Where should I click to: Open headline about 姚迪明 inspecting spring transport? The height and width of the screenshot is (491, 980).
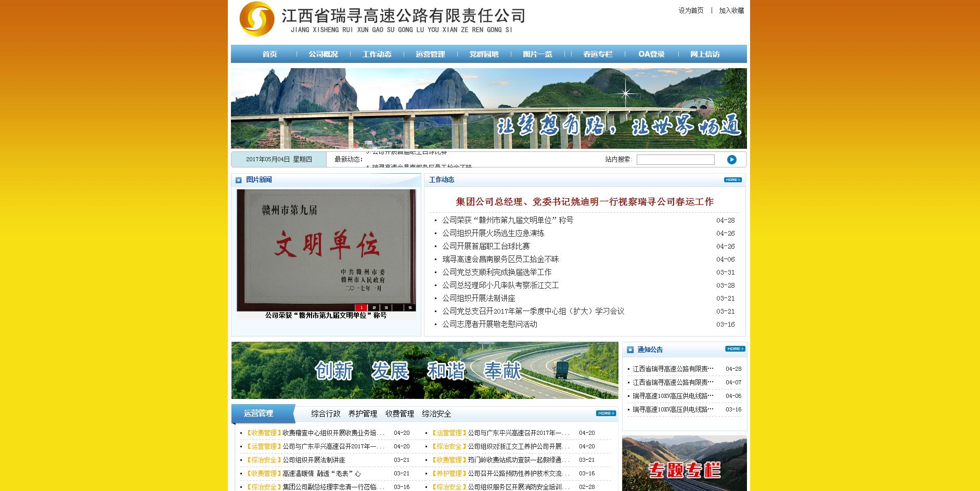tap(584, 202)
